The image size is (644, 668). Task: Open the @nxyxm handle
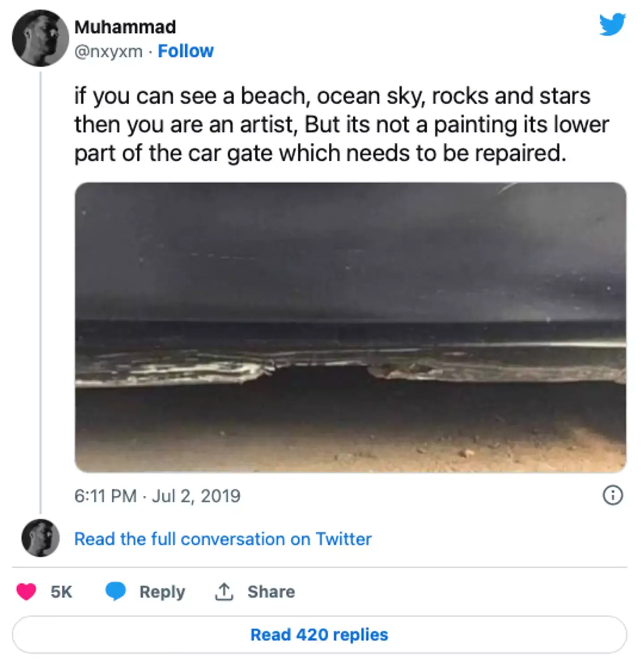click(x=109, y=51)
